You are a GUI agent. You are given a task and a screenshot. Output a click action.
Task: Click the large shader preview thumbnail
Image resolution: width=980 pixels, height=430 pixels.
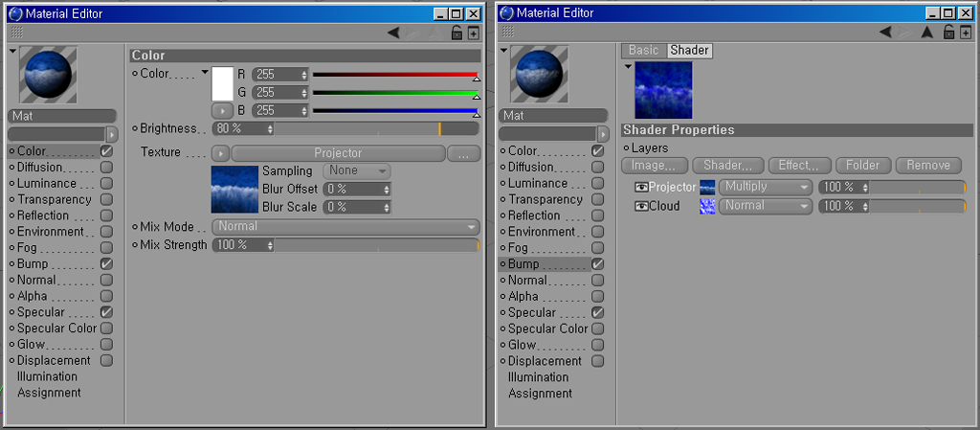click(664, 90)
